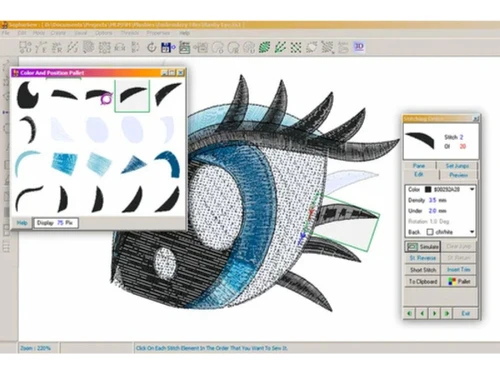
Task: Select the pallet thumbnail highlighted with a green box
Action: click(x=132, y=96)
